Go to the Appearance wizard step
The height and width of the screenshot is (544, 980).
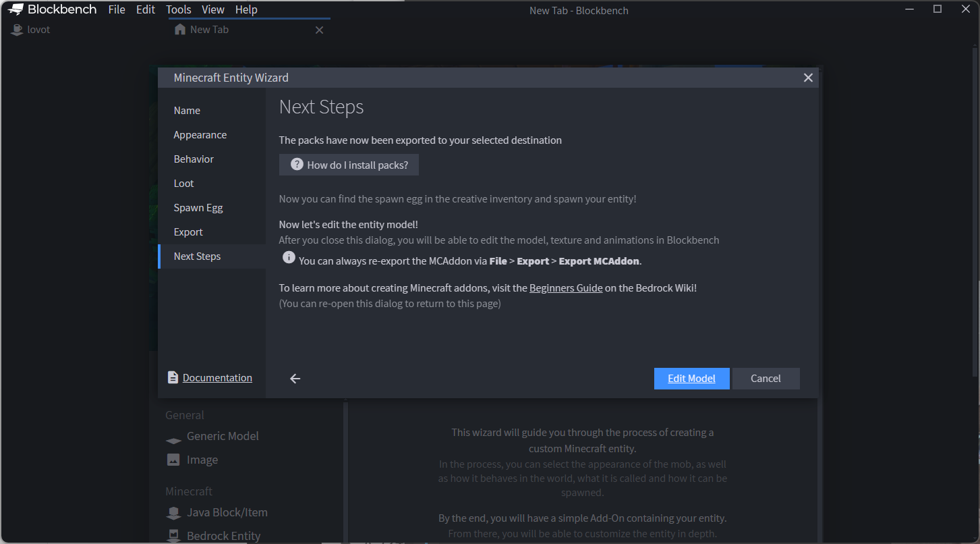click(x=212, y=135)
